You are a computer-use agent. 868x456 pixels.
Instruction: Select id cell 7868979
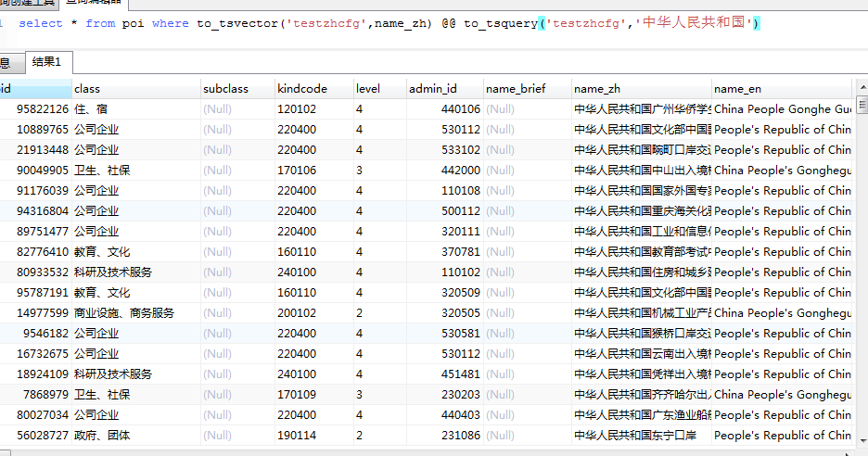coord(35,395)
